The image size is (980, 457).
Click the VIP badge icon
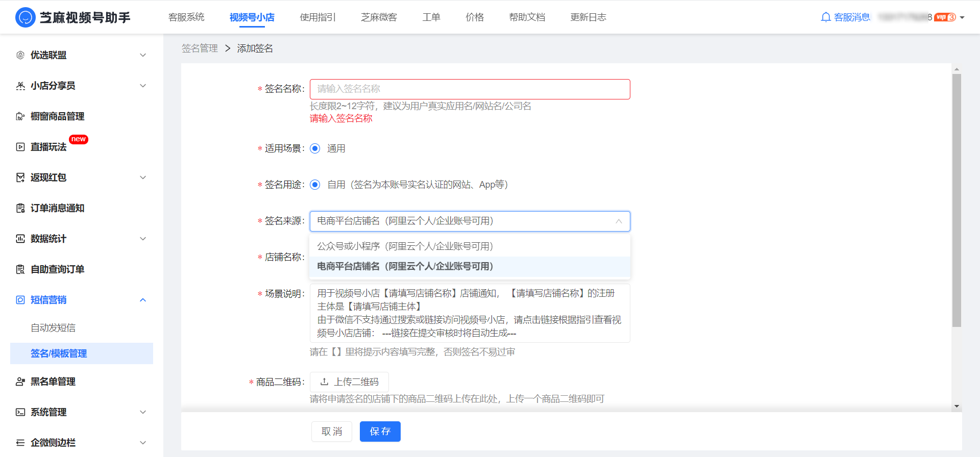[945, 17]
